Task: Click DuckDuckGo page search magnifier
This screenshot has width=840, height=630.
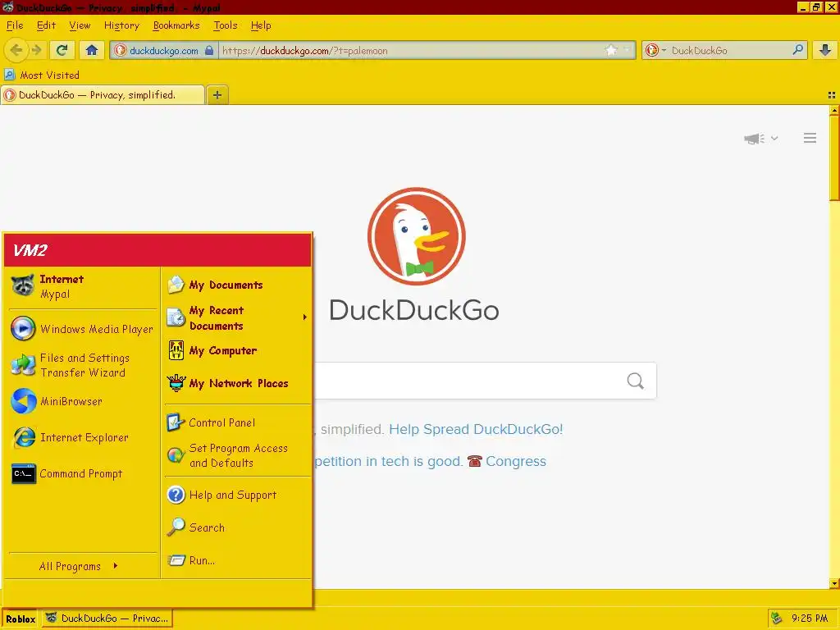Action: [x=636, y=381]
